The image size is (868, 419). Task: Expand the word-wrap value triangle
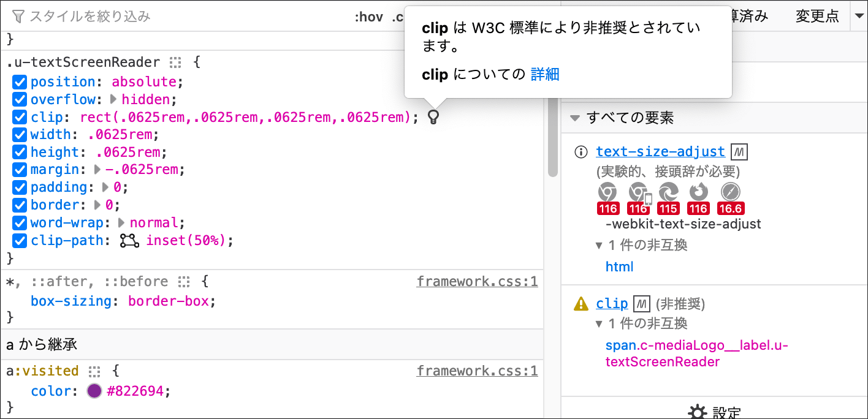coord(121,223)
